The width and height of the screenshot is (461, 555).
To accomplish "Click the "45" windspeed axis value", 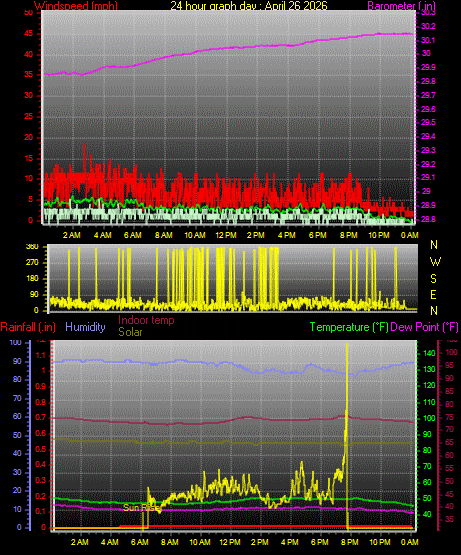I will 28,34.
